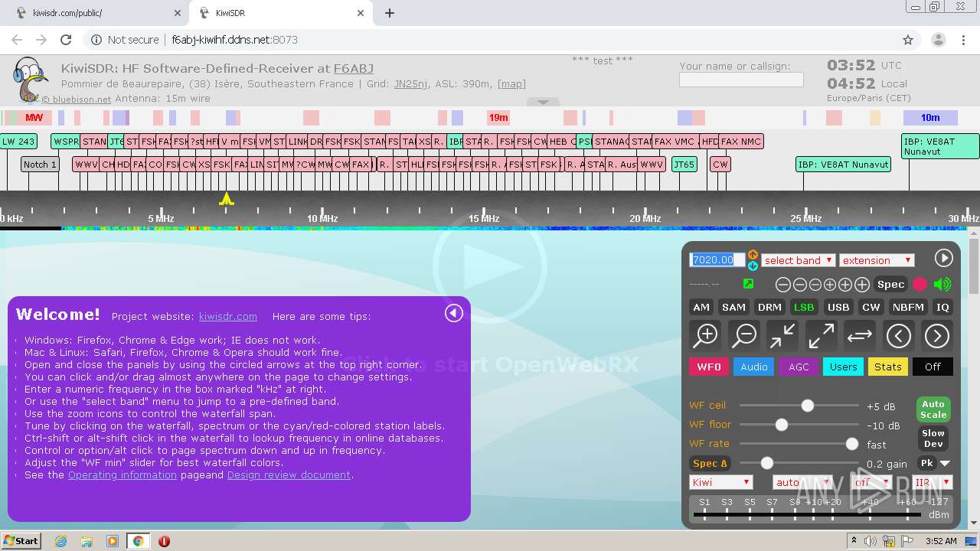Open the off dropdown

pyautogui.click(x=871, y=482)
